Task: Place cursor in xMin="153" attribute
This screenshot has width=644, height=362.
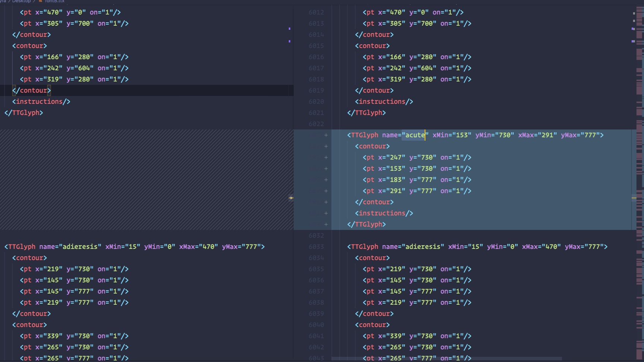Action: pyautogui.click(x=452, y=135)
